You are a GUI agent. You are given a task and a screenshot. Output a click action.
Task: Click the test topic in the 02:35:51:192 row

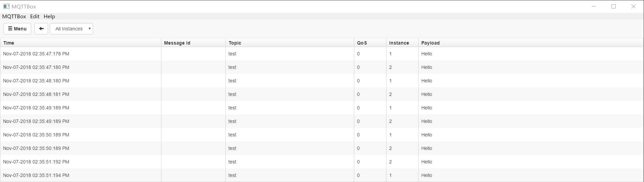232,162
